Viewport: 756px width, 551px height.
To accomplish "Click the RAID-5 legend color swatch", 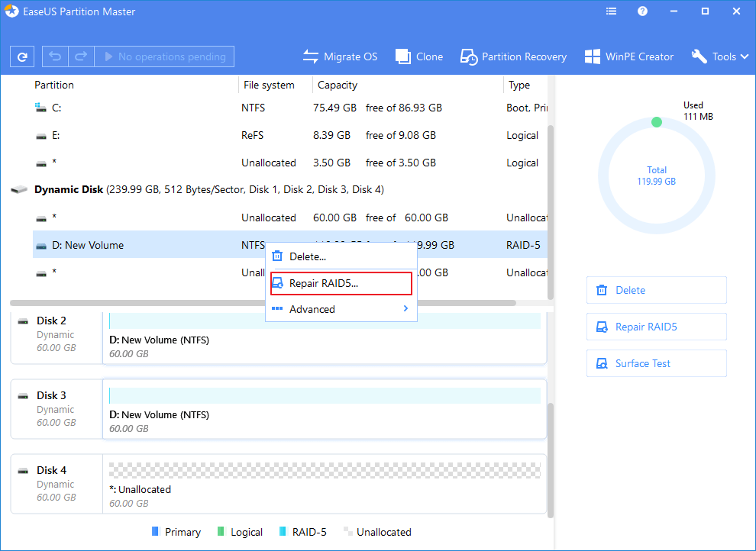I will point(283,531).
